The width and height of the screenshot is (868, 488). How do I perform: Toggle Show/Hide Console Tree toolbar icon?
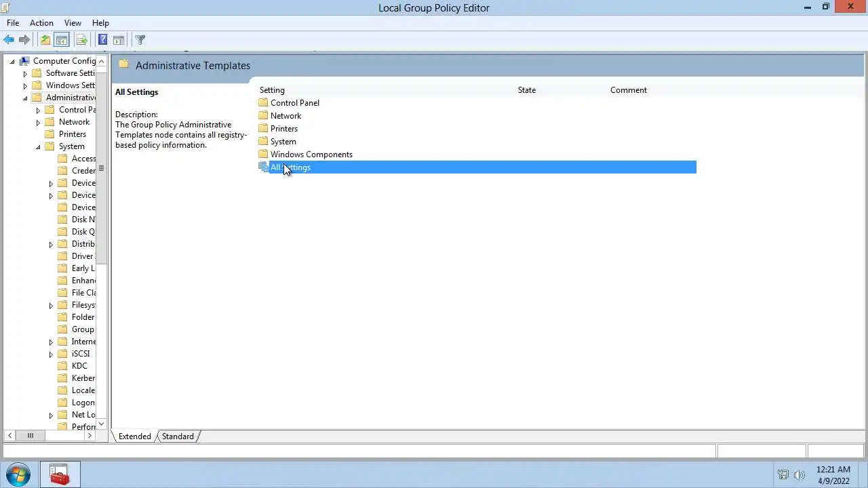(62, 40)
